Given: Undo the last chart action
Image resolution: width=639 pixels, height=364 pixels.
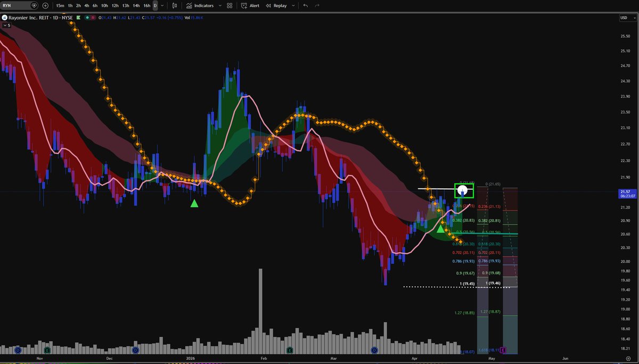Looking at the screenshot, I should point(306,5).
